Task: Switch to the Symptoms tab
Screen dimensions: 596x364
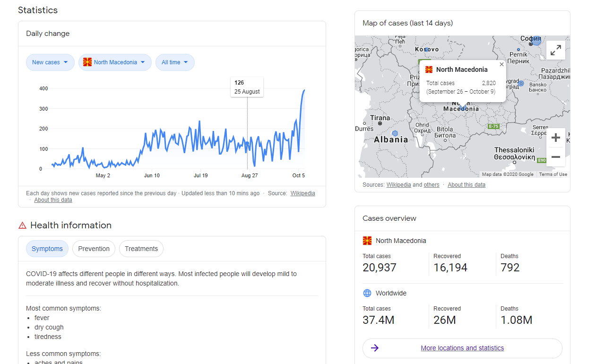Action: click(47, 249)
